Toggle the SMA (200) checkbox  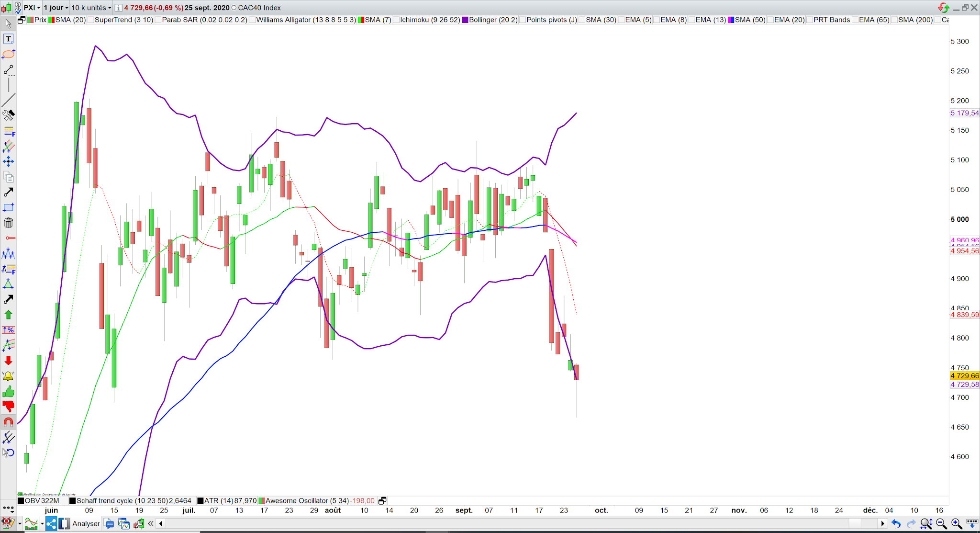tap(894, 20)
